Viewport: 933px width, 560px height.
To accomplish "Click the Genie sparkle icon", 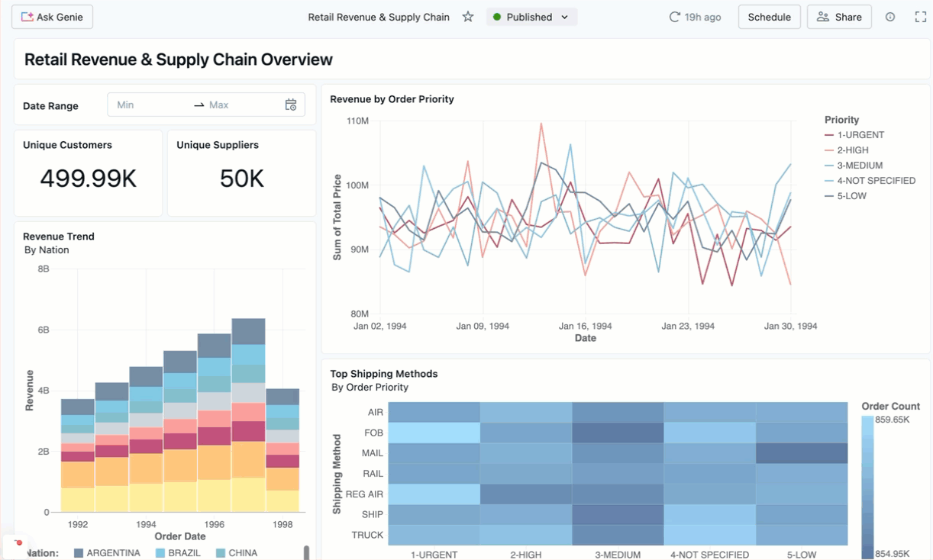I will coord(26,16).
